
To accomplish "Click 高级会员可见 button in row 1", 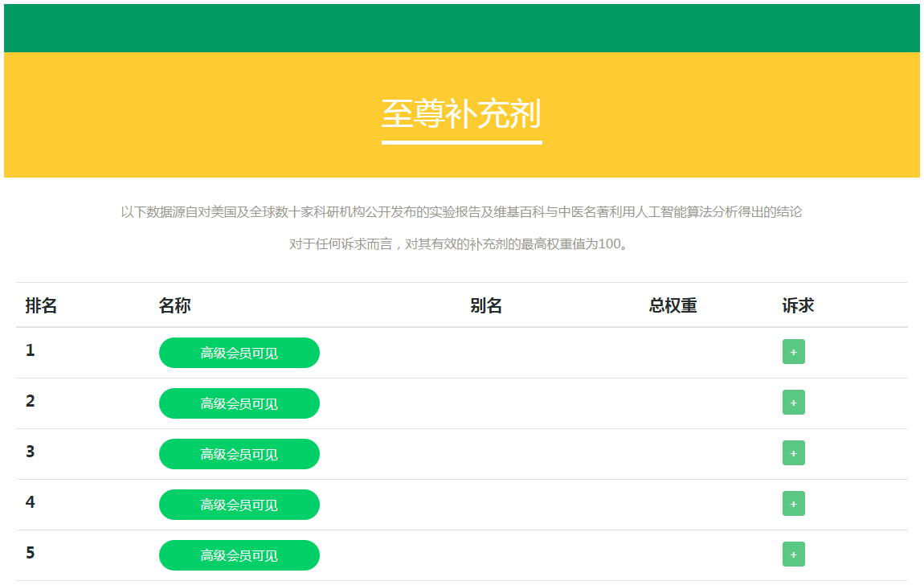I will click(239, 353).
